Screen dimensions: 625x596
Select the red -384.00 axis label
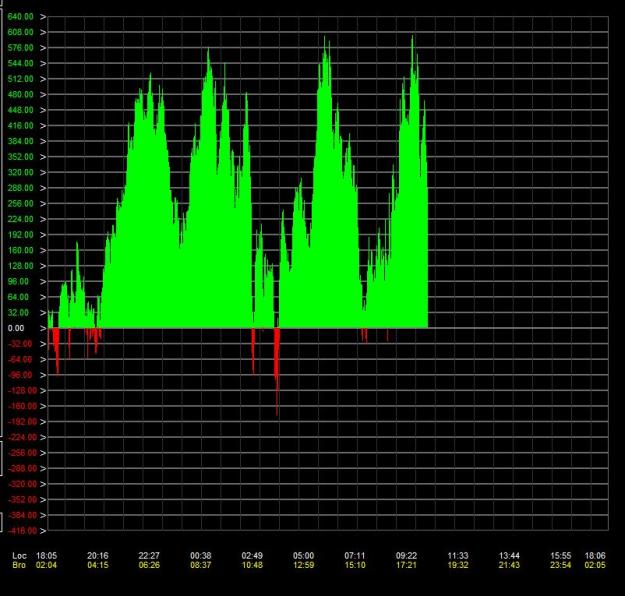(x=22, y=515)
